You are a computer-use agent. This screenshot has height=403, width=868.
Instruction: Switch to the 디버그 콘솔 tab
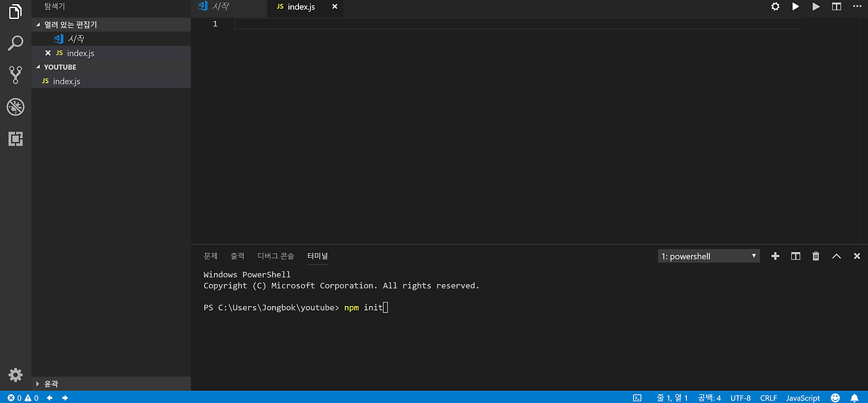click(276, 256)
